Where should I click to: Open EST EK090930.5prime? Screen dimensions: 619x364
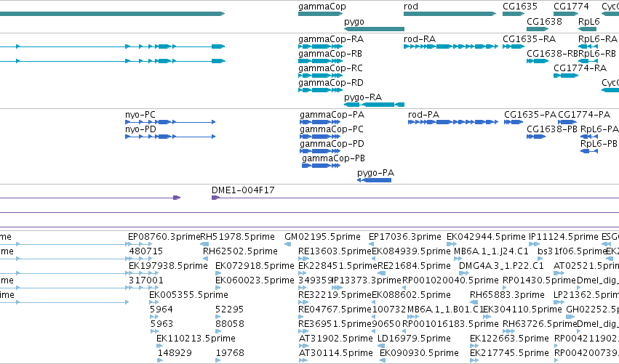419,353
